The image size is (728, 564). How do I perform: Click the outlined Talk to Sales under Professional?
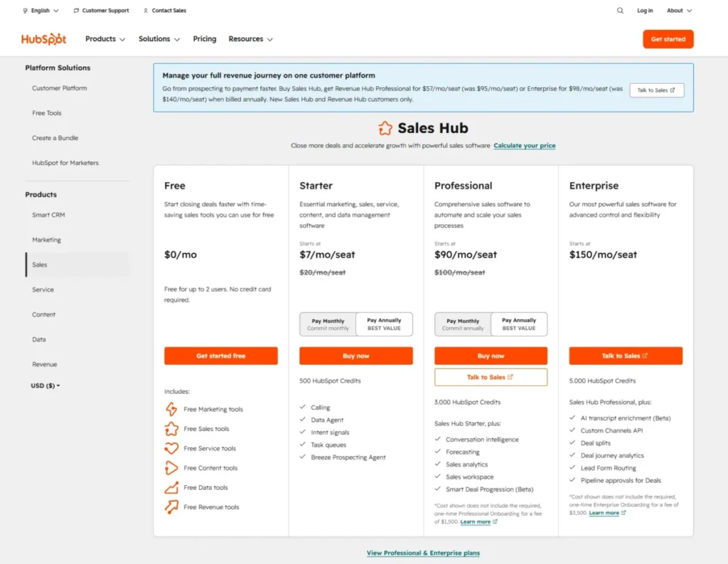coord(491,377)
